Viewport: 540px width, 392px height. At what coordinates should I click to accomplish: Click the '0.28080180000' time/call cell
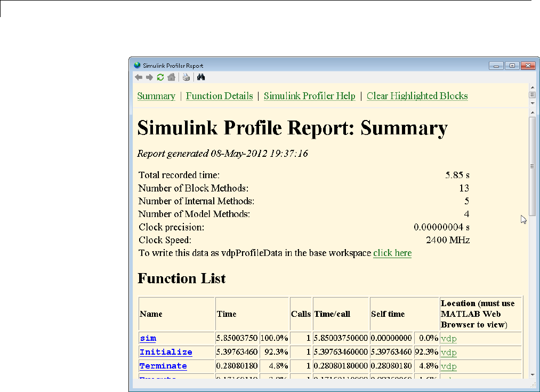[341, 366]
